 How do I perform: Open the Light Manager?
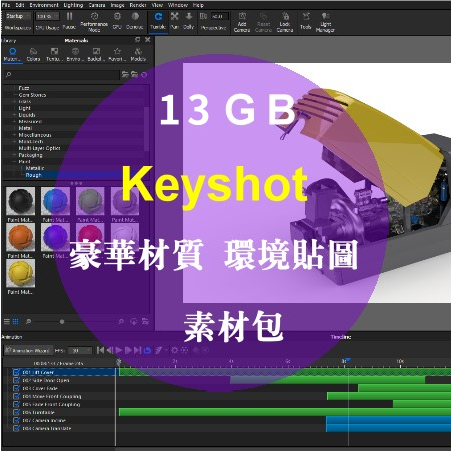click(x=325, y=22)
